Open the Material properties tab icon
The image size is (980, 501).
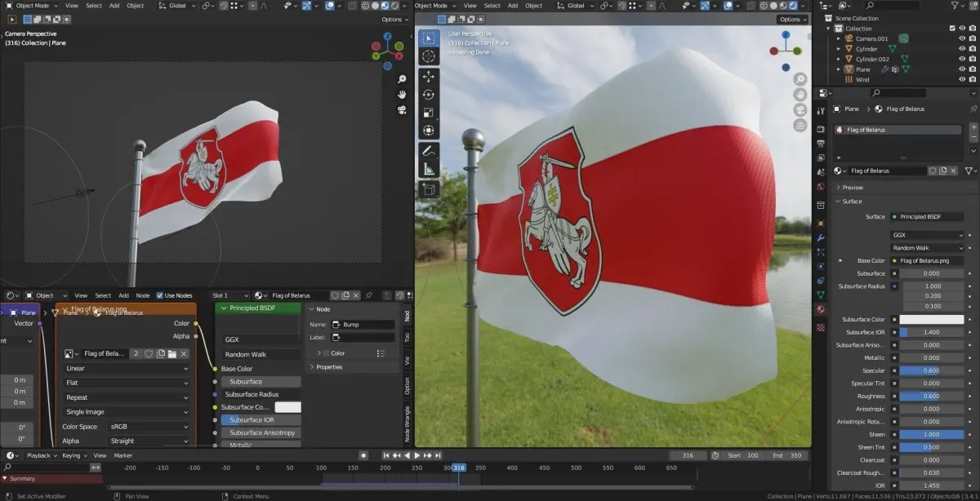821,309
